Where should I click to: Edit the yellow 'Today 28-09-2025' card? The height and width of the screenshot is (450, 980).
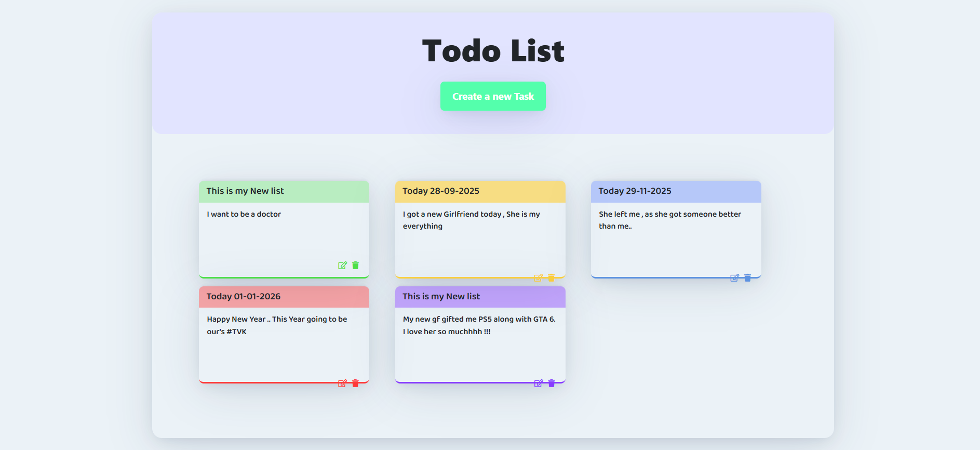tap(539, 278)
